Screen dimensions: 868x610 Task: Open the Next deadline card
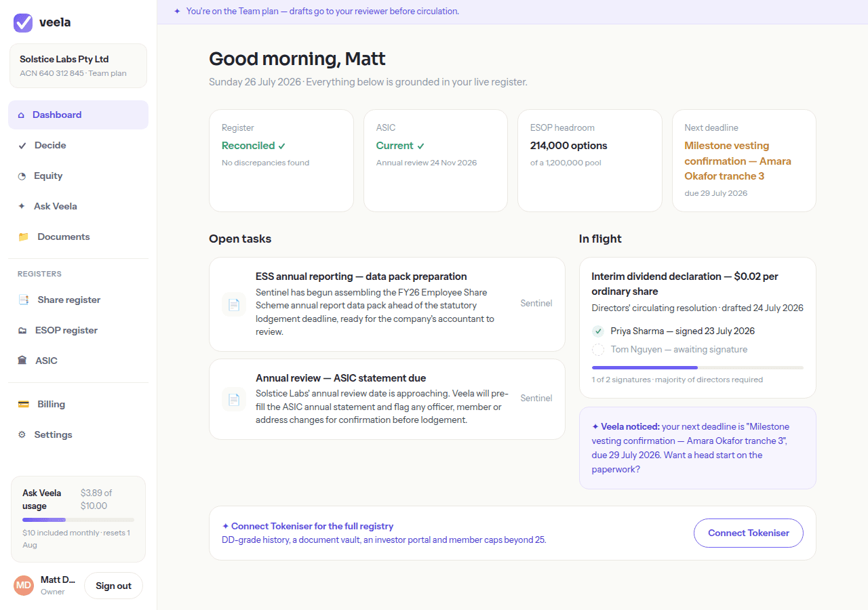pos(744,161)
